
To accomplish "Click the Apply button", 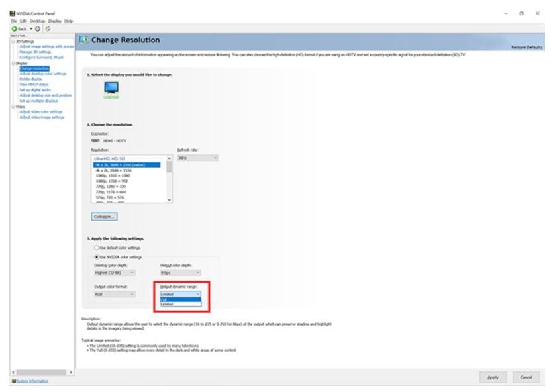I will coord(493,377).
